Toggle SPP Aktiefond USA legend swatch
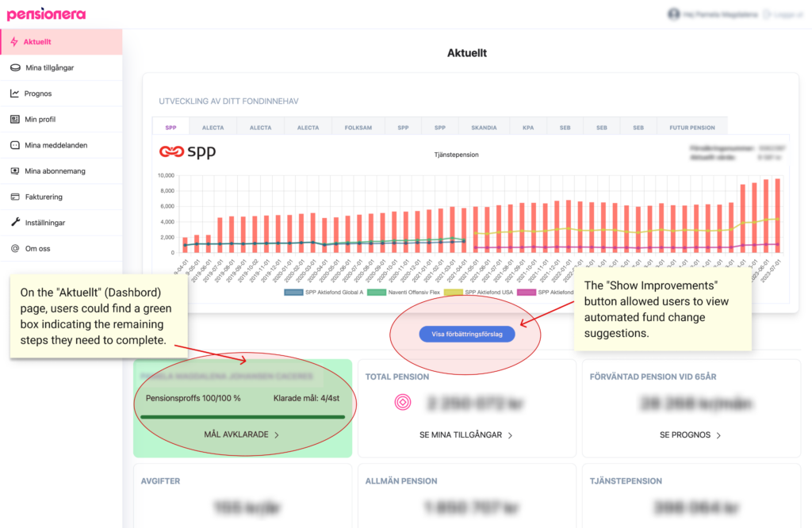 tap(453, 293)
